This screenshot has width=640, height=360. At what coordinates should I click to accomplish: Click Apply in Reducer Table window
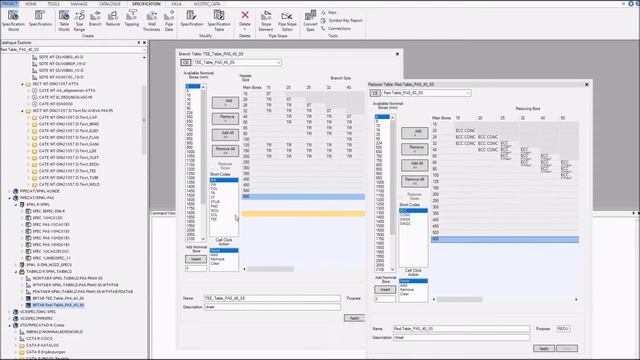[544, 348]
